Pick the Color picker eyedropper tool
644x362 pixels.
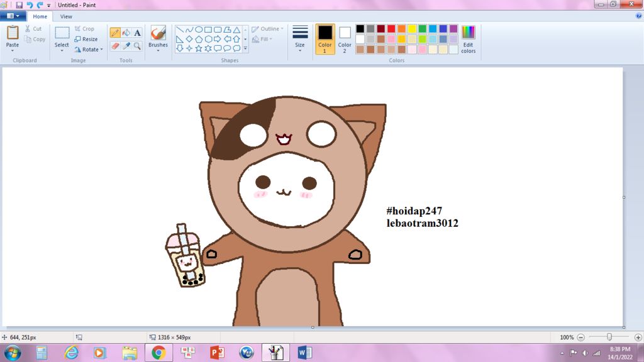coord(126,46)
